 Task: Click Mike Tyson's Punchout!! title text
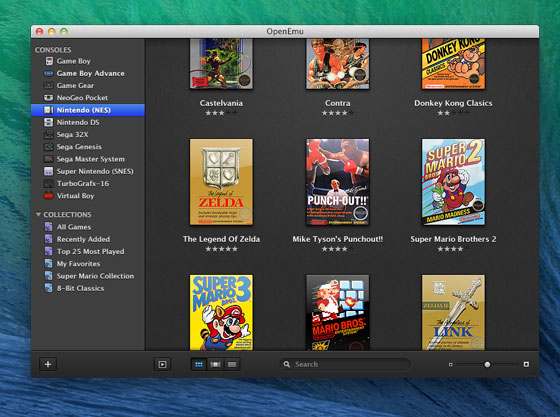(338, 239)
